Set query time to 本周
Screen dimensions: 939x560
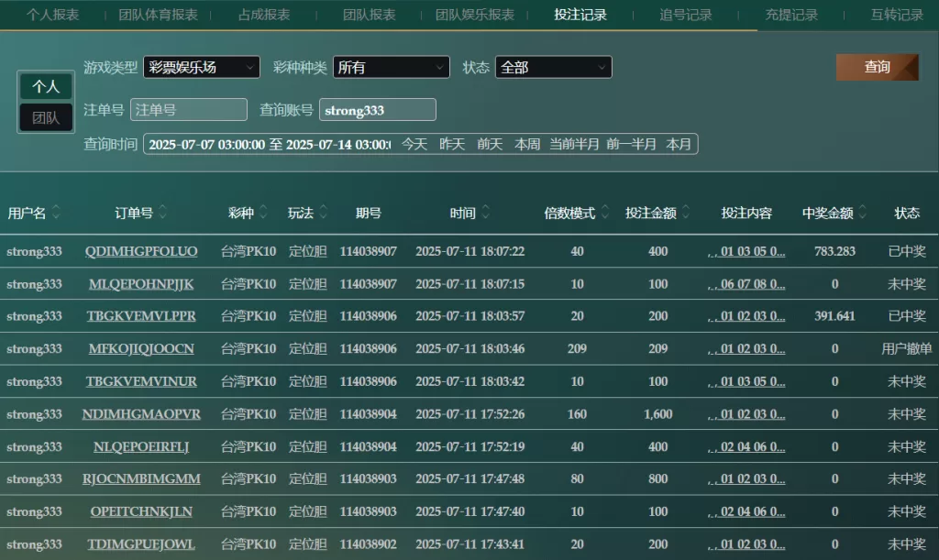pos(527,144)
